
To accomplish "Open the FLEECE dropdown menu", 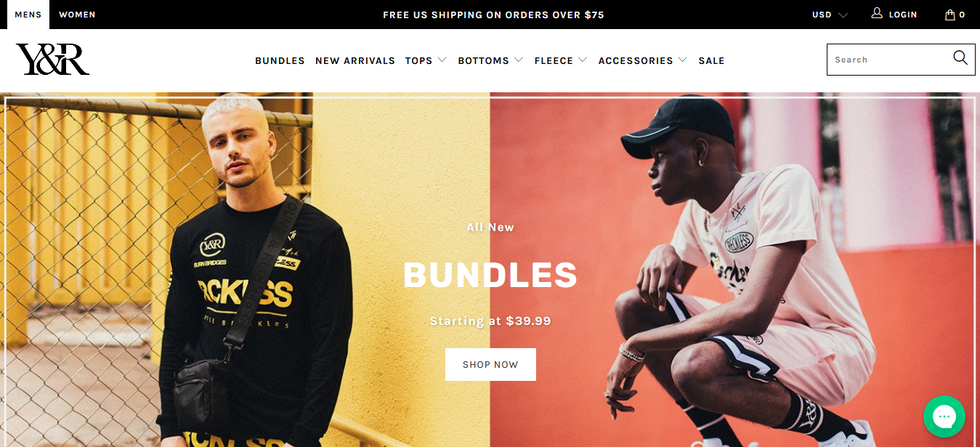I will point(561,60).
